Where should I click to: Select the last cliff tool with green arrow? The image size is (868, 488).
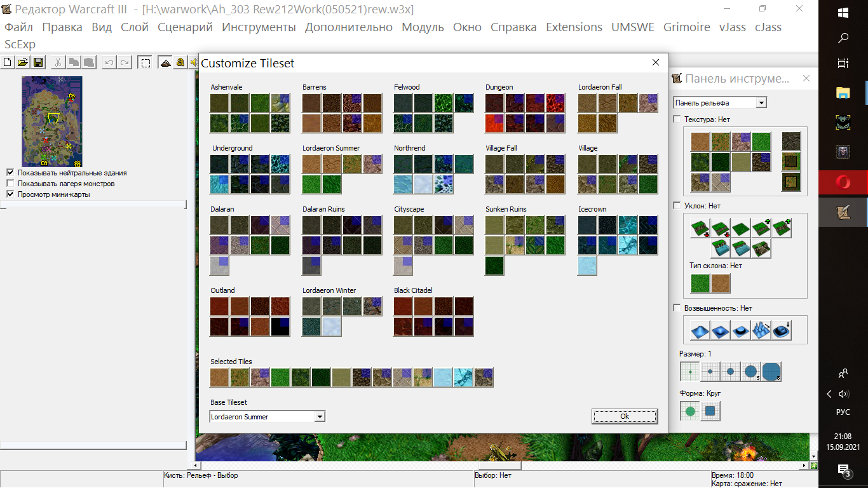coord(782,229)
